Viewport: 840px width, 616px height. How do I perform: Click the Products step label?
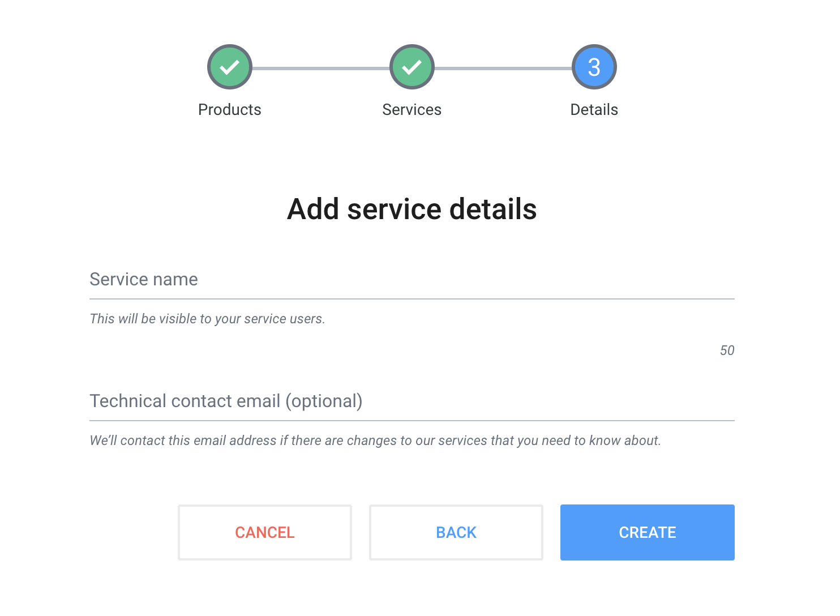coord(230,109)
